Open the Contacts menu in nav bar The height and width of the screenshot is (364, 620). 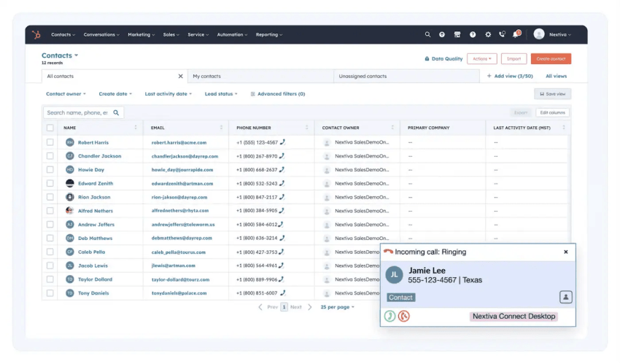[63, 35]
